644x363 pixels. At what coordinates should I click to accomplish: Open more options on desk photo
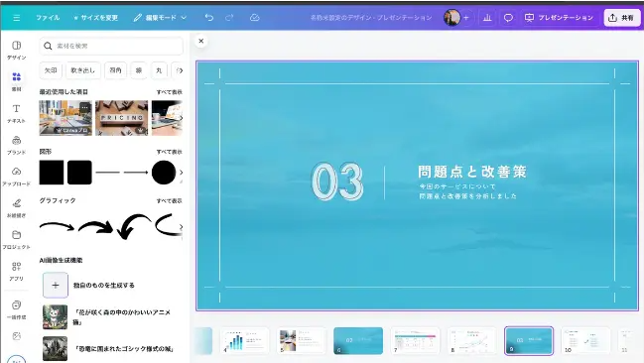[84, 107]
